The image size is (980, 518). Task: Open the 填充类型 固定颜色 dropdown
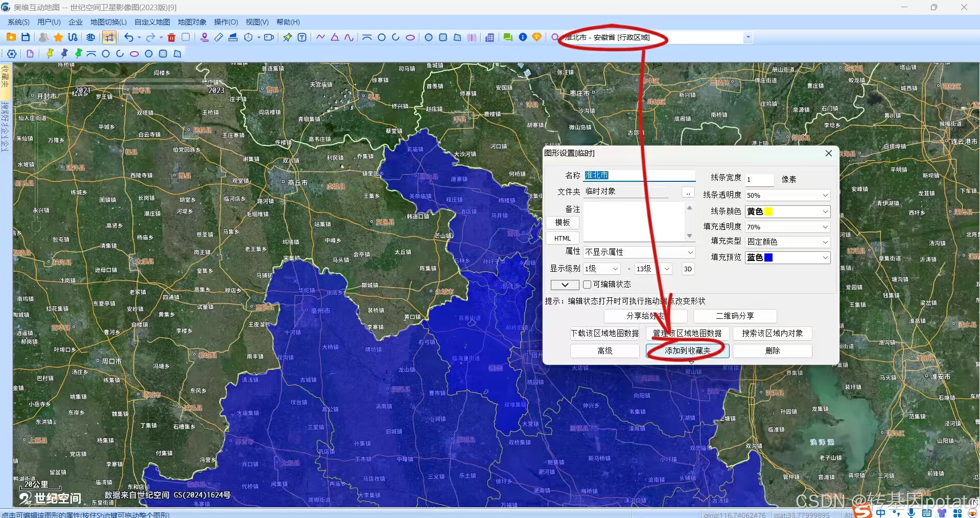point(787,242)
